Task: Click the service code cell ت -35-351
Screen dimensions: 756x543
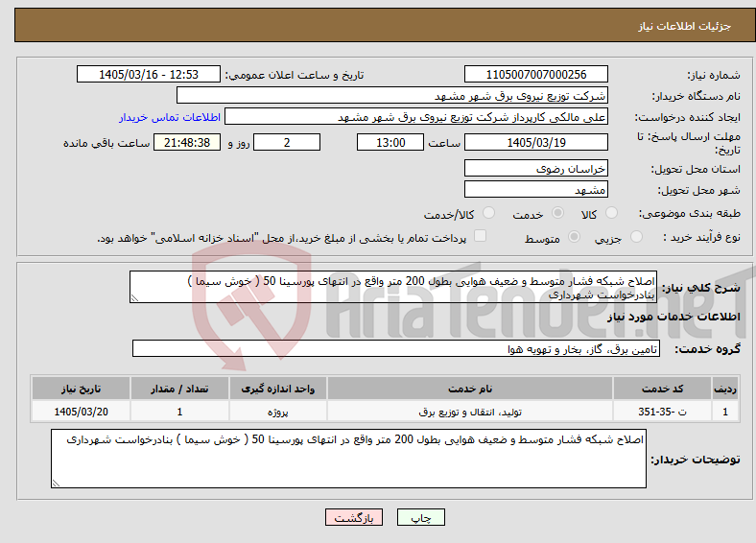Action: 663,412
